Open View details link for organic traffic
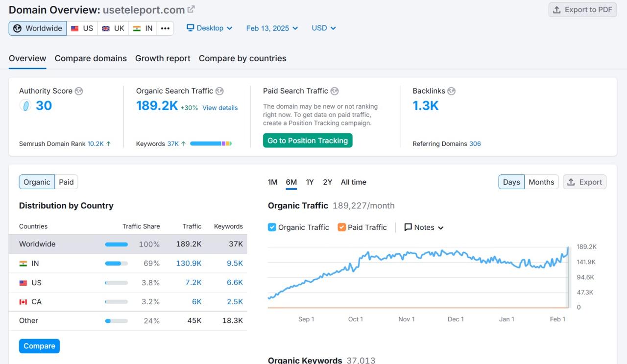The height and width of the screenshot is (364, 627). [220, 108]
